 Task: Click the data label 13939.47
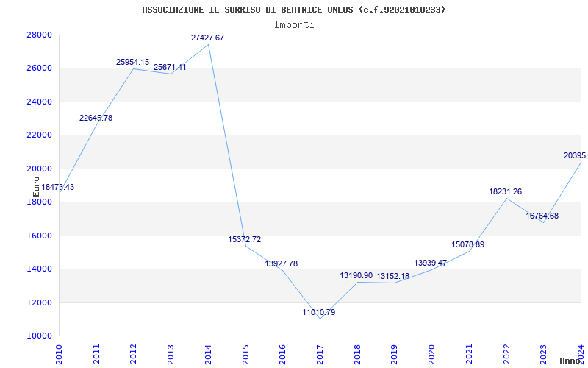(431, 263)
